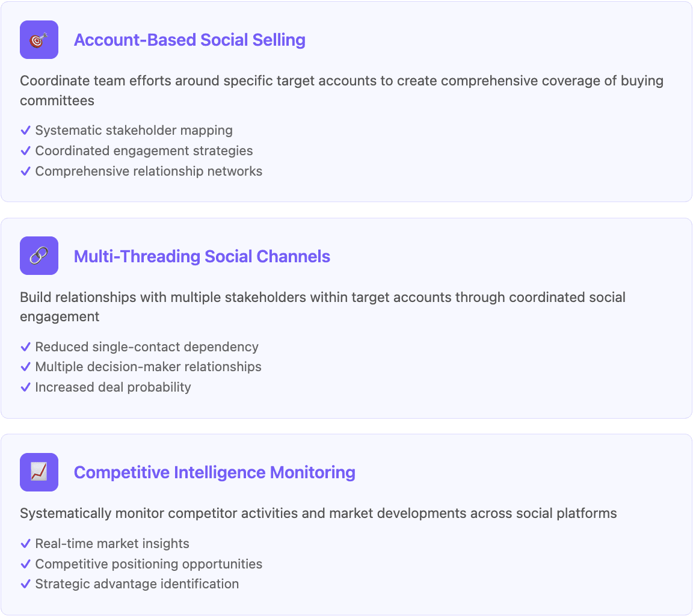The height and width of the screenshot is (616, 693).
Task: Click the buying committees description text
Action: (342, 91)
